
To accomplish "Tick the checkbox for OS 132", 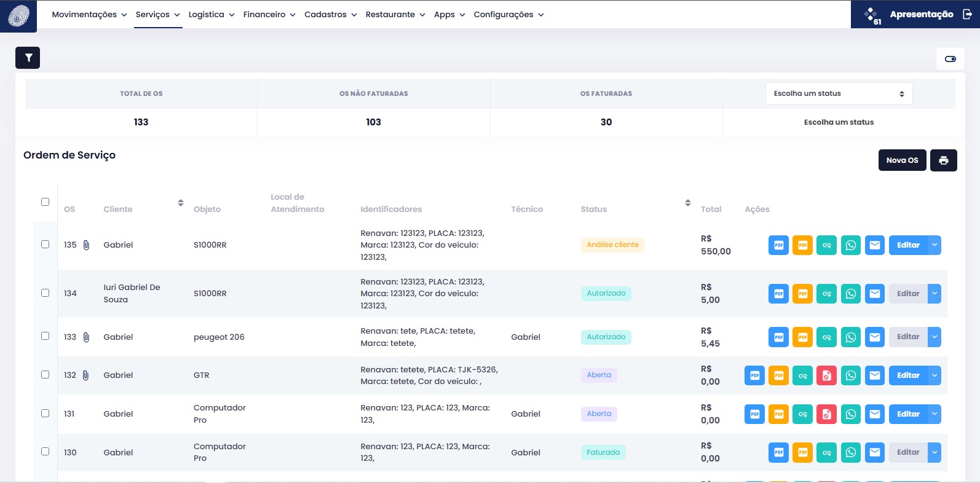I will [x=45, y=374].
